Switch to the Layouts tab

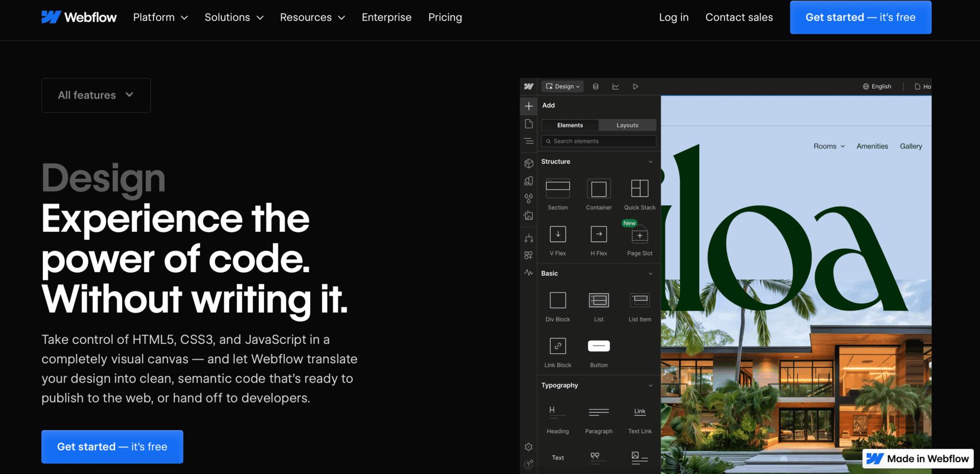[x=627, y=125]
